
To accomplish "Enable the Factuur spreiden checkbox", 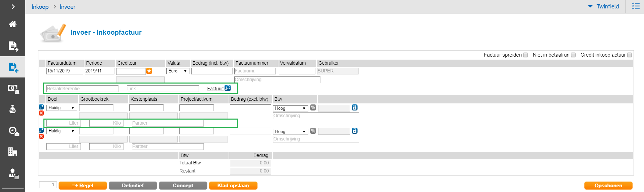I will tap(526, 55).
